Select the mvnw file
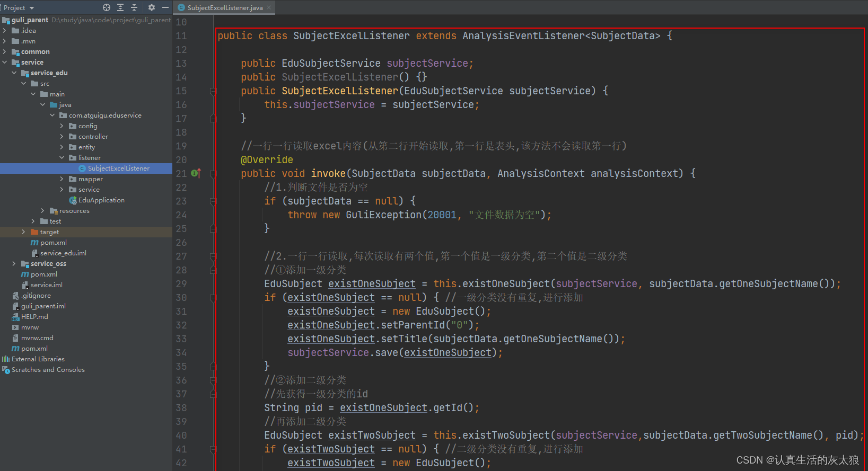The height and width of the screenshot is (471, 868). [30, 327]
